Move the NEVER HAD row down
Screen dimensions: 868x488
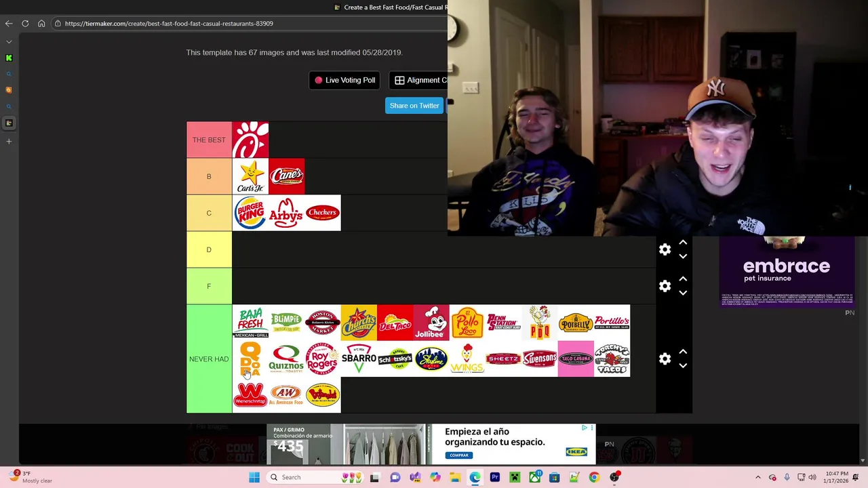683,366
